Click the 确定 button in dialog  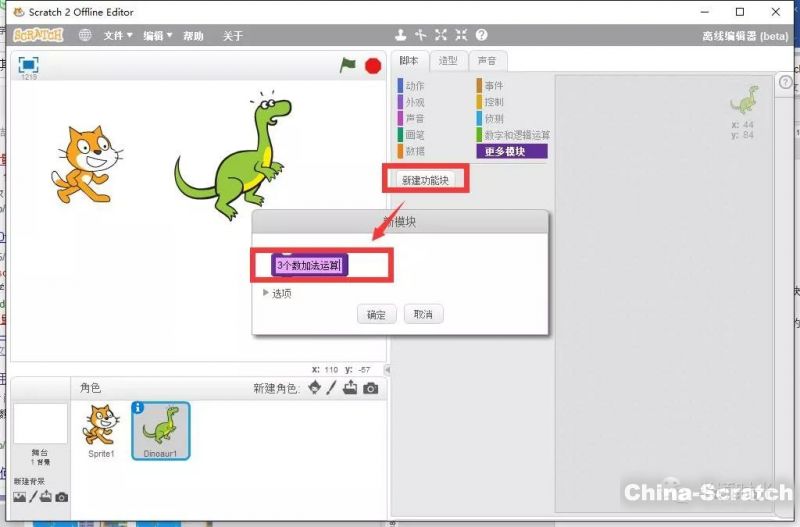(376, 314)
